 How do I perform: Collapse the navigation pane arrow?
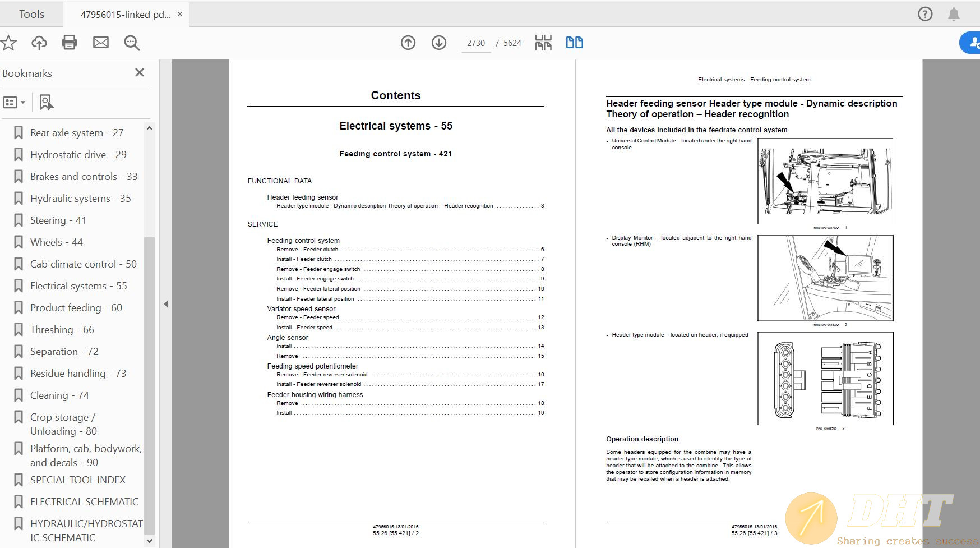click(x=166, y=304)
